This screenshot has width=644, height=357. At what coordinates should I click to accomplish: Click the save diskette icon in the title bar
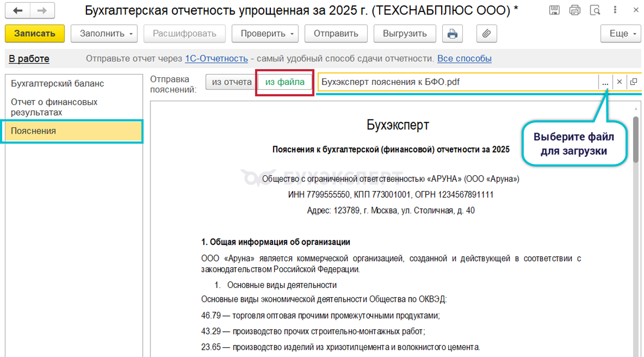coord(554,10)
